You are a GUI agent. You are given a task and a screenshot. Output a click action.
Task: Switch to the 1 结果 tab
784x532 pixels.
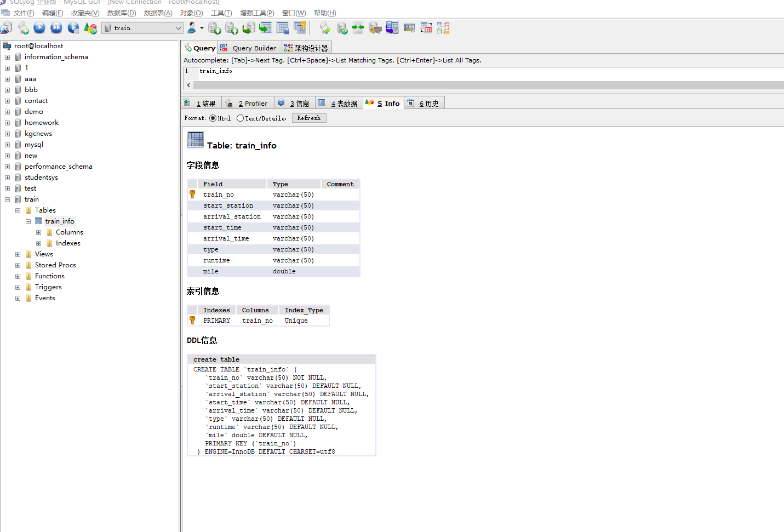coord(201,103)
